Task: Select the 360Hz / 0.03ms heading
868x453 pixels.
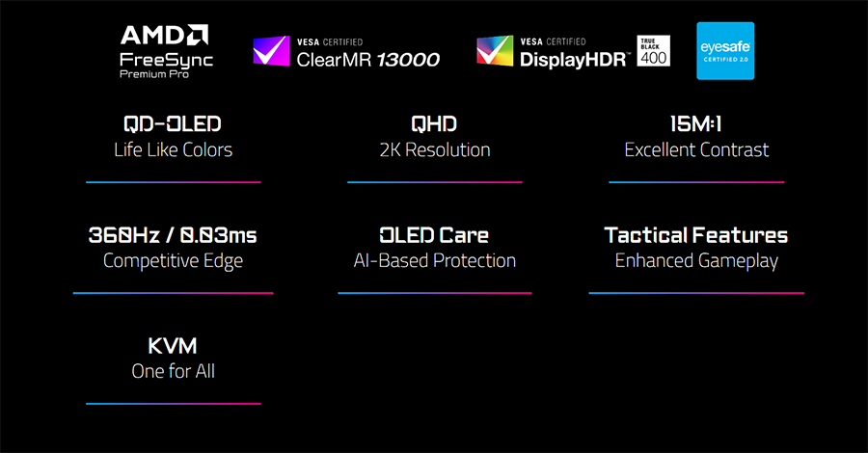Action: tap(173, 235)
